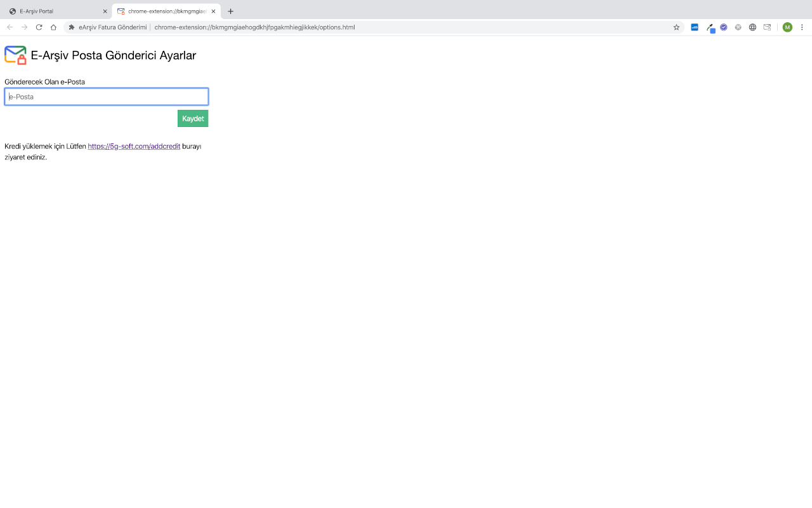Open the browser home page

[x=53, y=27]
